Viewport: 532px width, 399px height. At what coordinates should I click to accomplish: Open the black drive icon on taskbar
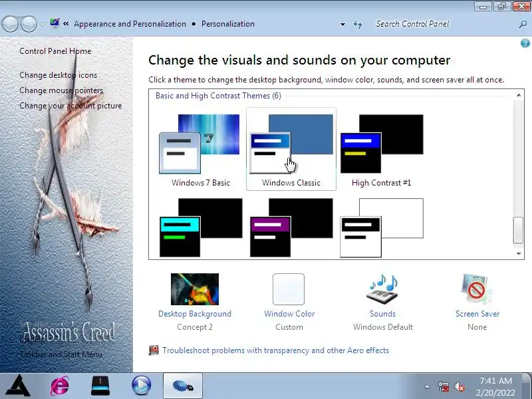coord(100,386)
